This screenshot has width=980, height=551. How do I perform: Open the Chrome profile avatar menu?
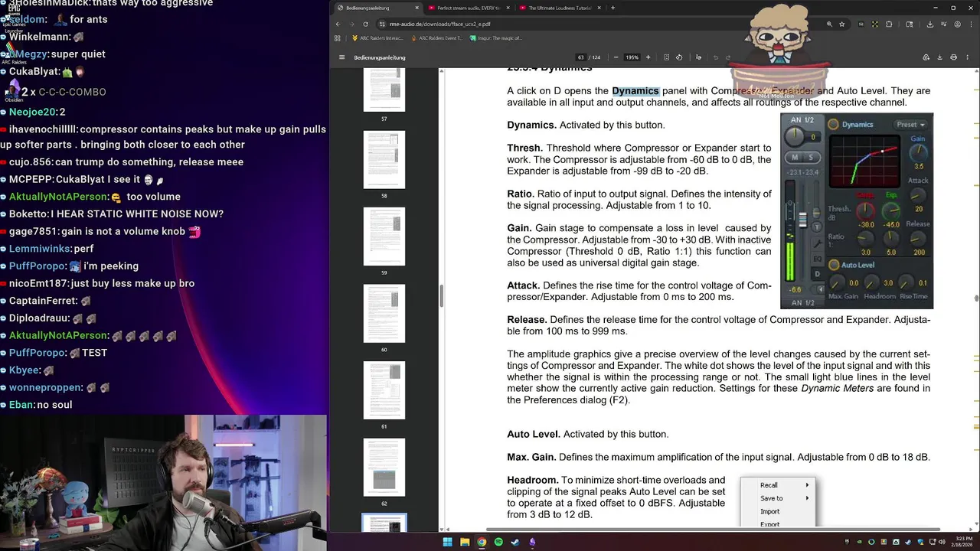click(x=958, y=24)
